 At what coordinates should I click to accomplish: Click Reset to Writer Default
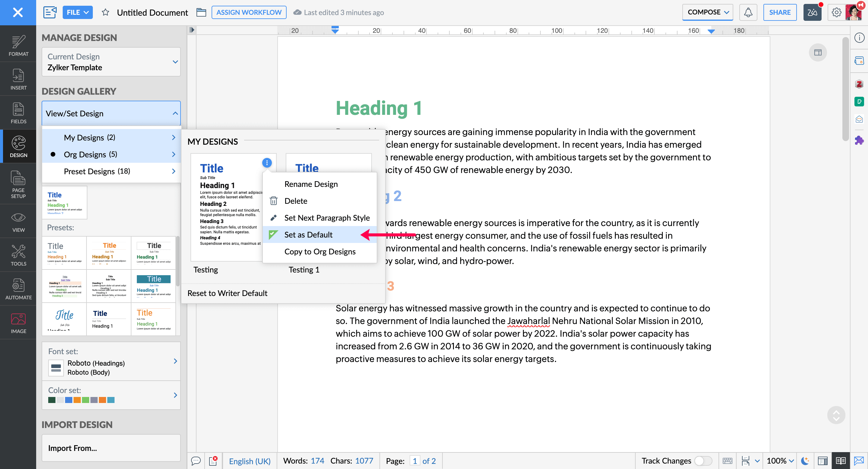tap(227, 293)
